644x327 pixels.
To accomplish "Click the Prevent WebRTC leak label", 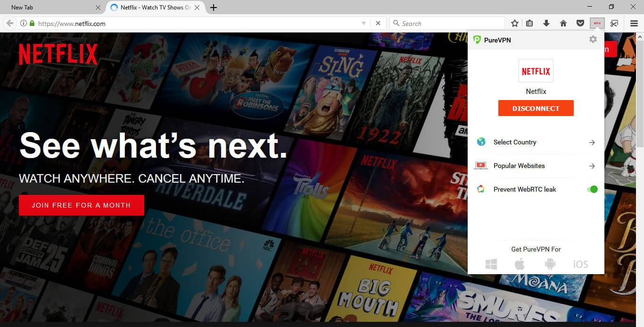I will click(x=525, y=189).
